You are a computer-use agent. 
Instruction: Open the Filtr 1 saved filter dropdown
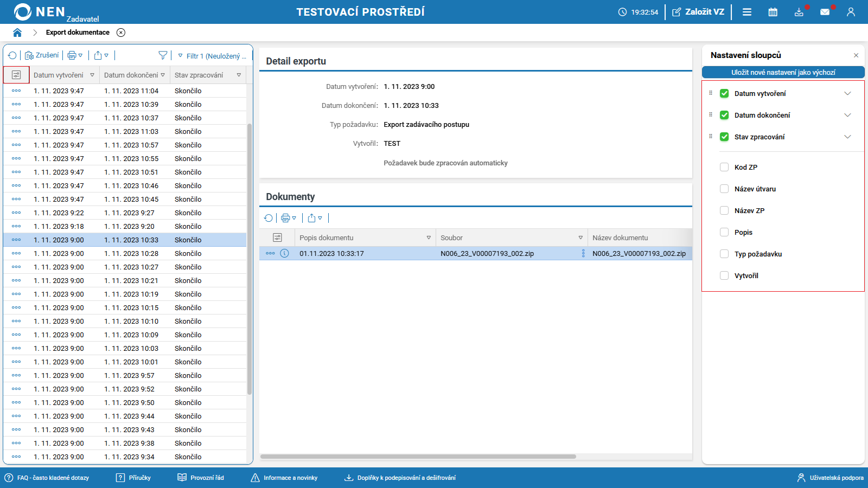coord(213,56)
